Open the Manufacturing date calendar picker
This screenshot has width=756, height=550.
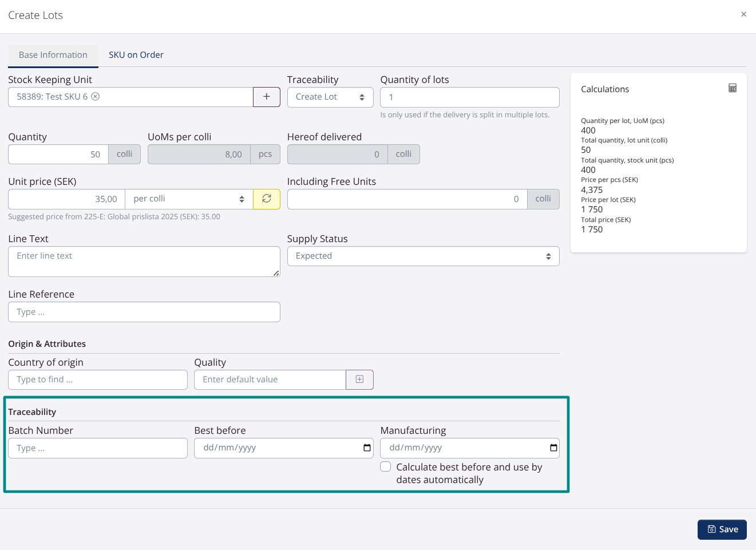[552, 448]
